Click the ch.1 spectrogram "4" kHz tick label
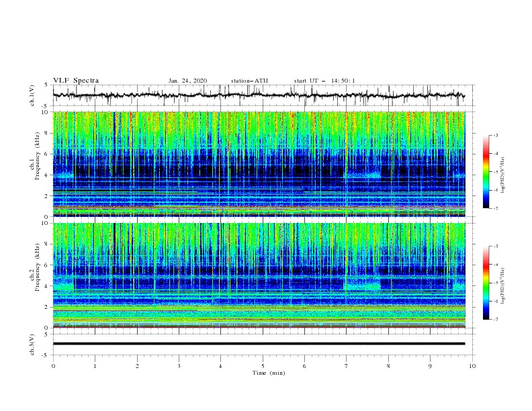Viewport: 532px width, 411px height. (x=47, y=175)
